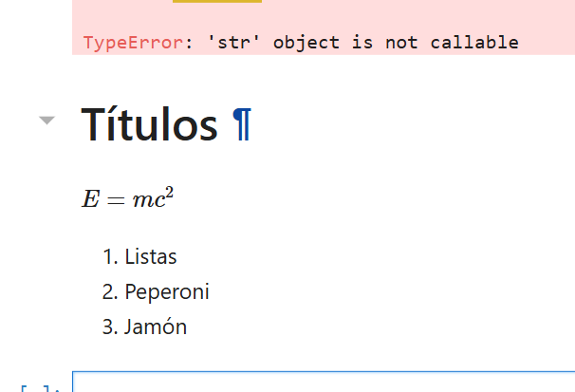This screenshot has width=575, height=392.
Task: Select the Títulos heading text
Action: pyautogui.click(x=150, y=125)
